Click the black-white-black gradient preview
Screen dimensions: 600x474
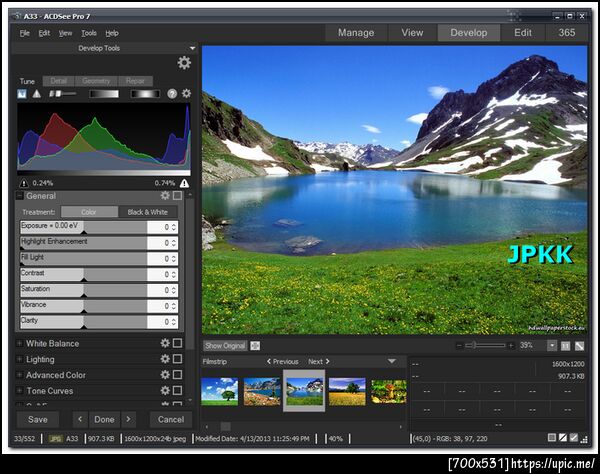(x=145, y=94)
